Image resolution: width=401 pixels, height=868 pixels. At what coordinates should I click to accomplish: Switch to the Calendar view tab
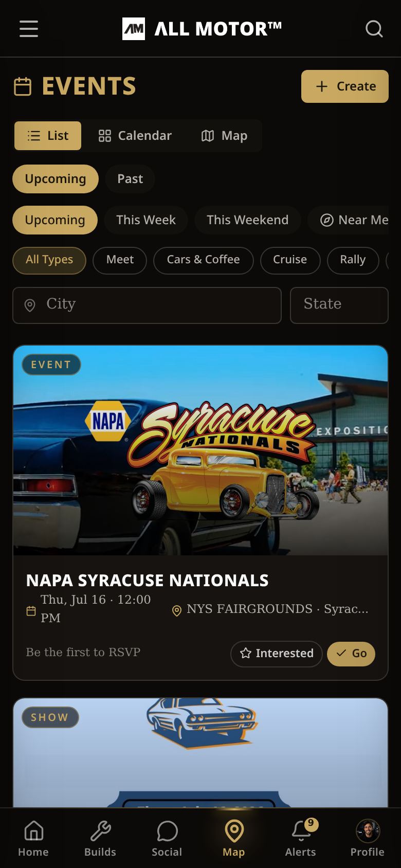(135, 136)
